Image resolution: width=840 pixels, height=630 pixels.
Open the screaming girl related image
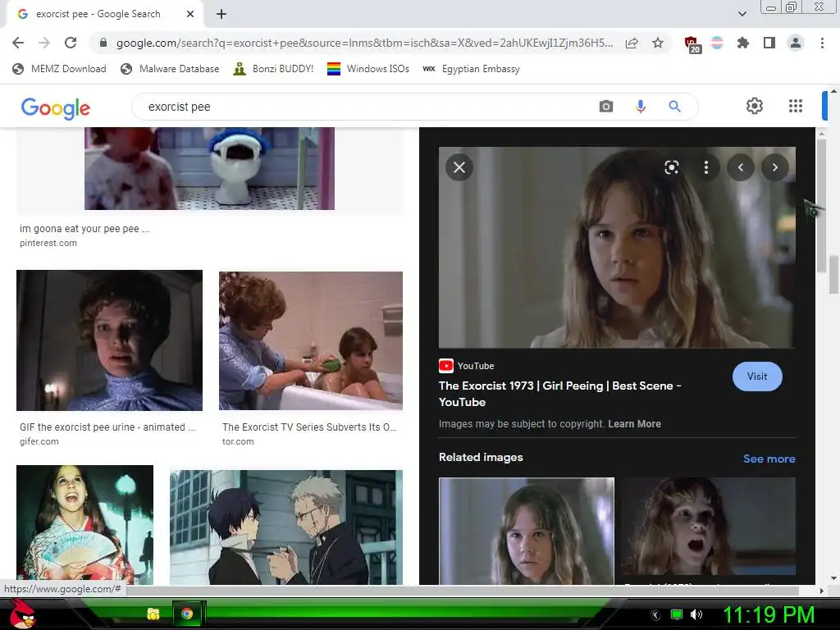point(708,526)
